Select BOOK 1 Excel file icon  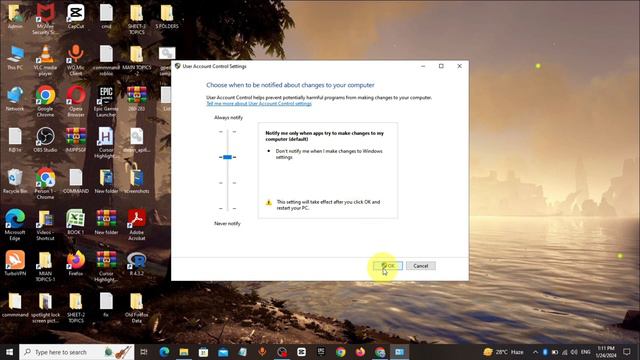point(76,222)
